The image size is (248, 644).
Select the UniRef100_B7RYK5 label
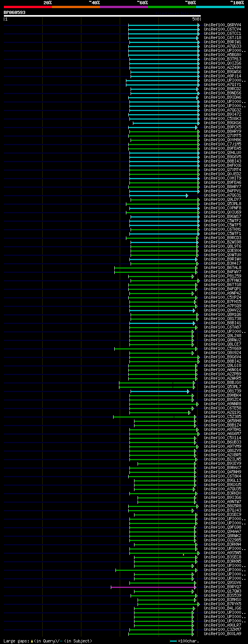point(222,604)
